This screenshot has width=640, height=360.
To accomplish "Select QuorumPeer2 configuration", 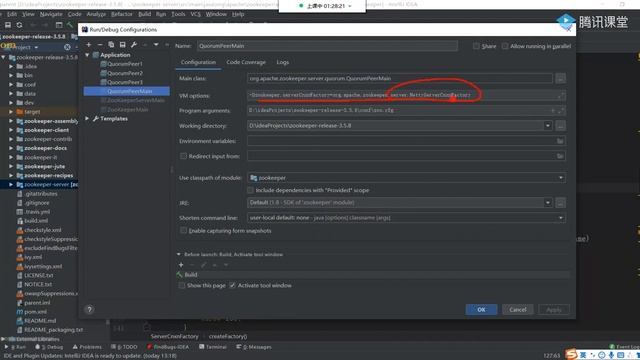I will (125, 73).
